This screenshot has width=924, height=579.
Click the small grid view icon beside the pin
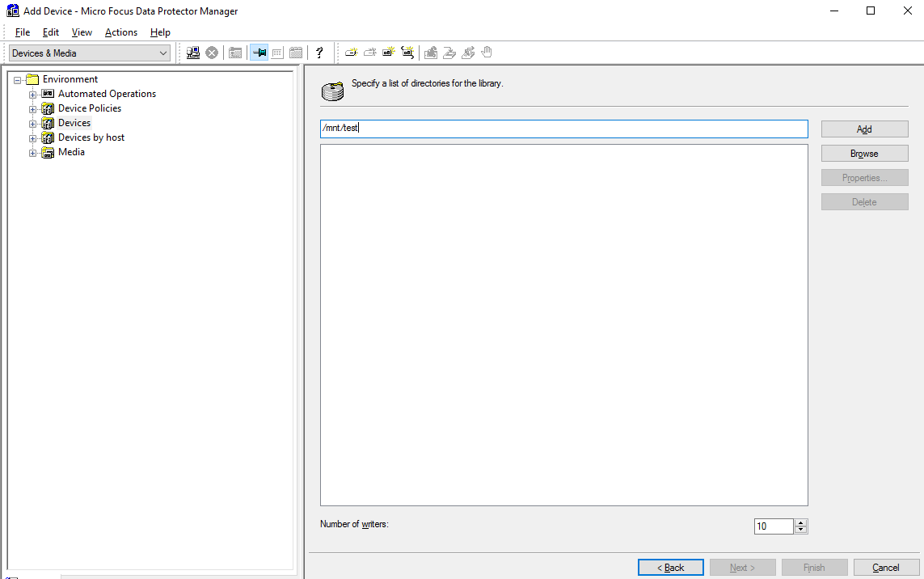coord(277,53)
